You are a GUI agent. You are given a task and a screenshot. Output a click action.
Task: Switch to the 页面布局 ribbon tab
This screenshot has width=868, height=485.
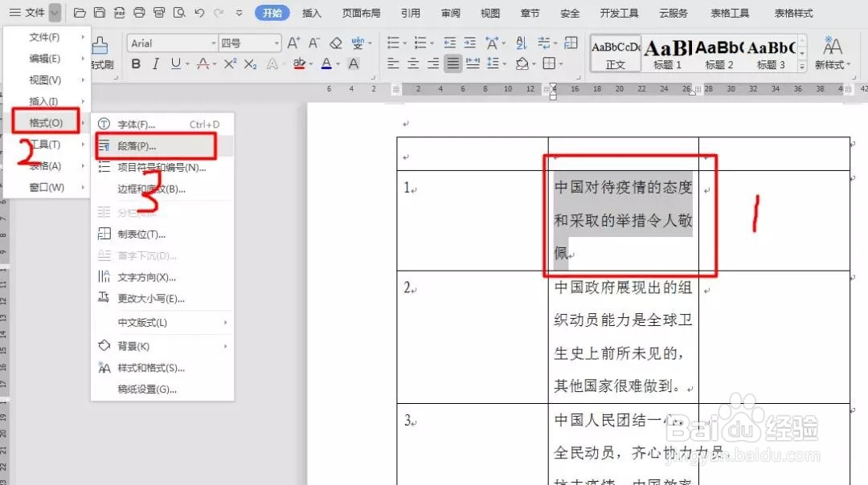pyautogui.click(x=361, y=13)
